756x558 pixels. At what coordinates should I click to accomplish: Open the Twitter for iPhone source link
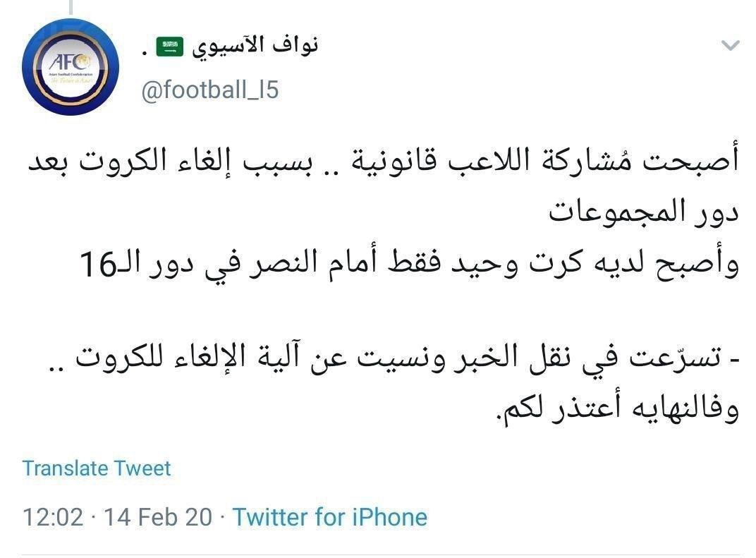pyautogui.click(x=330, y=517)
